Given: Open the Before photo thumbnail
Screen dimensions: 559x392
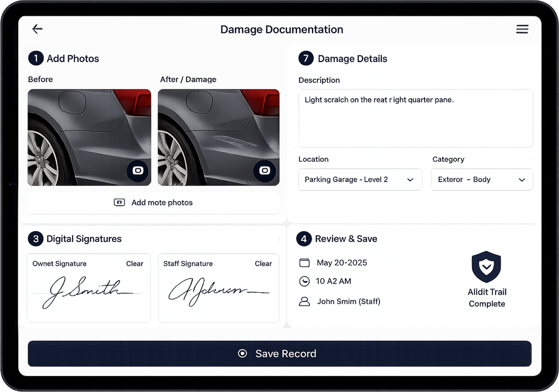Looking at the screenshot, I should pyautogui.click(x=89, y=137).
